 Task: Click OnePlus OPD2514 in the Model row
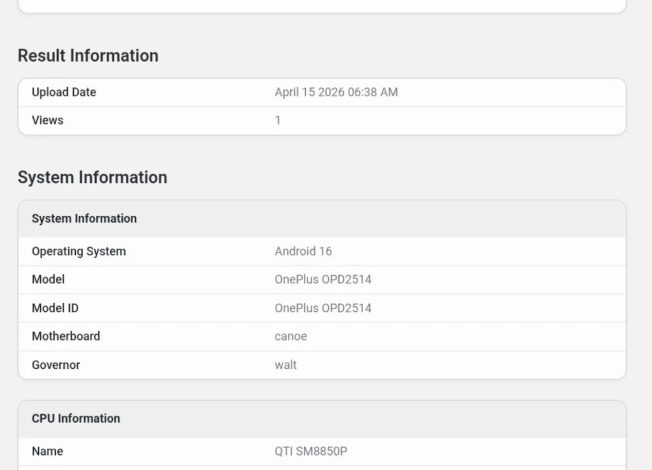[323, 280]
